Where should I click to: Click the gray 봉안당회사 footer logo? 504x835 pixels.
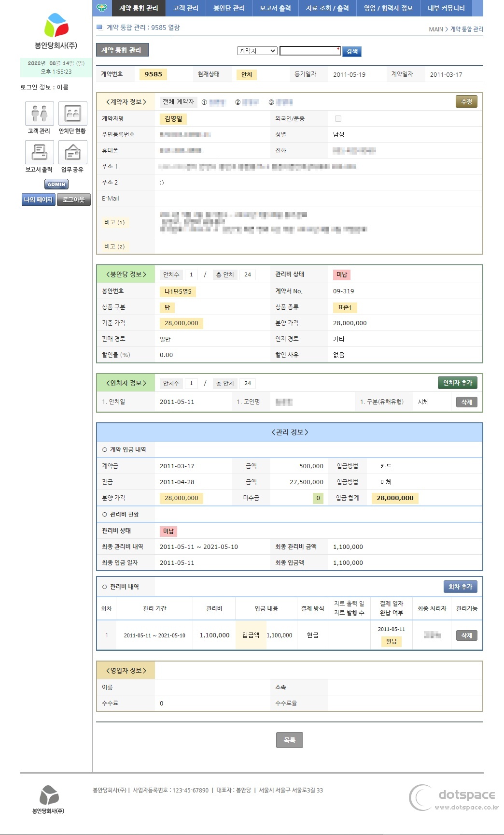(48, 800)
